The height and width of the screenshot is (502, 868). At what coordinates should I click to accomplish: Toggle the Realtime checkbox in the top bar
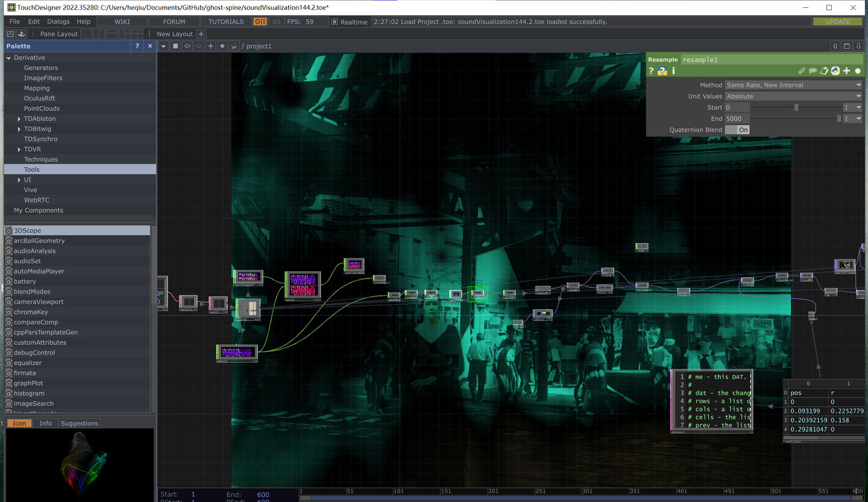(335, 21)
